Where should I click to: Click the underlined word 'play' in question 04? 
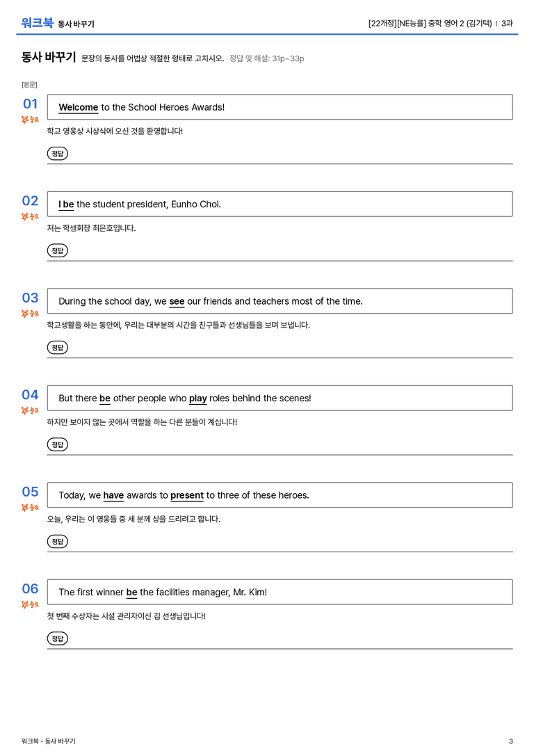[197, 399]
